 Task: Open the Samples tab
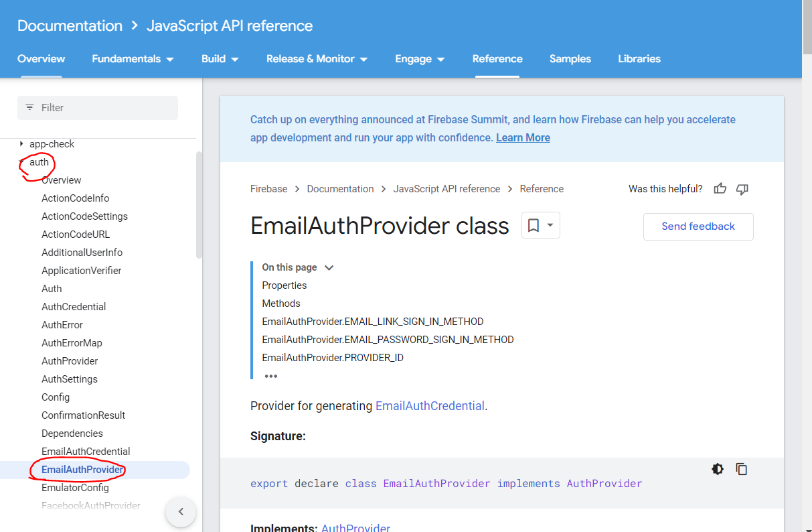pyautogui.click(x=570, y=59)
